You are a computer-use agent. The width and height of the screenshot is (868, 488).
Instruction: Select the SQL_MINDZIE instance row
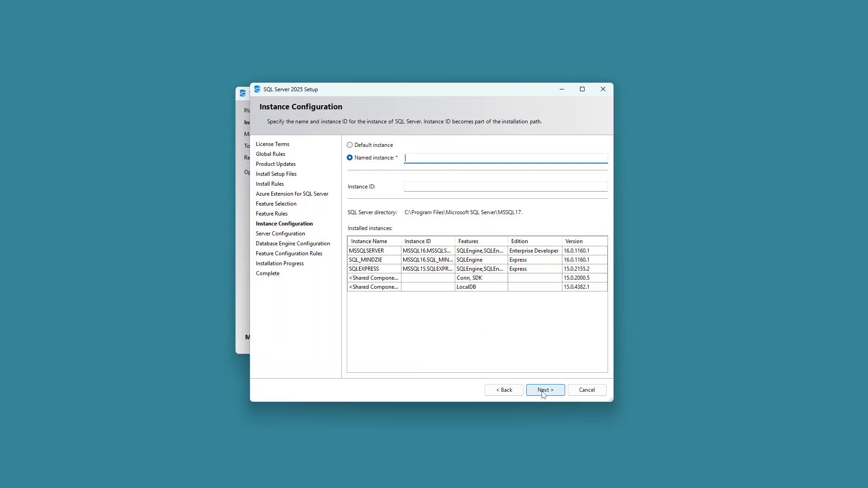[477, 260]
